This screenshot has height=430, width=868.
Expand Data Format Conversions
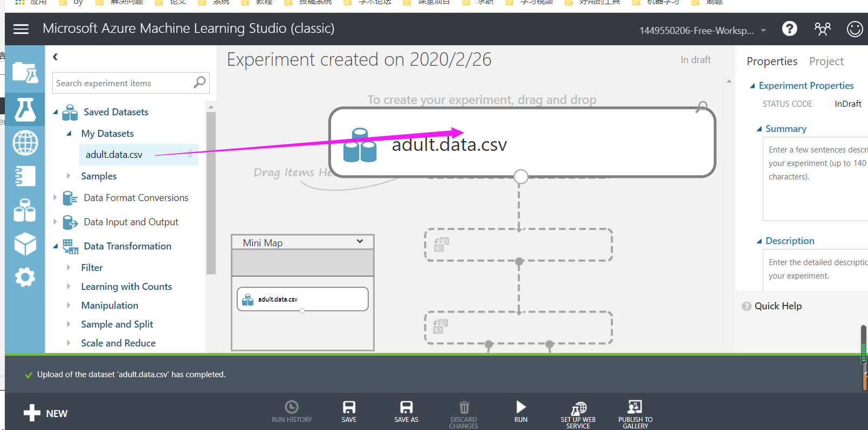(55, 198)
